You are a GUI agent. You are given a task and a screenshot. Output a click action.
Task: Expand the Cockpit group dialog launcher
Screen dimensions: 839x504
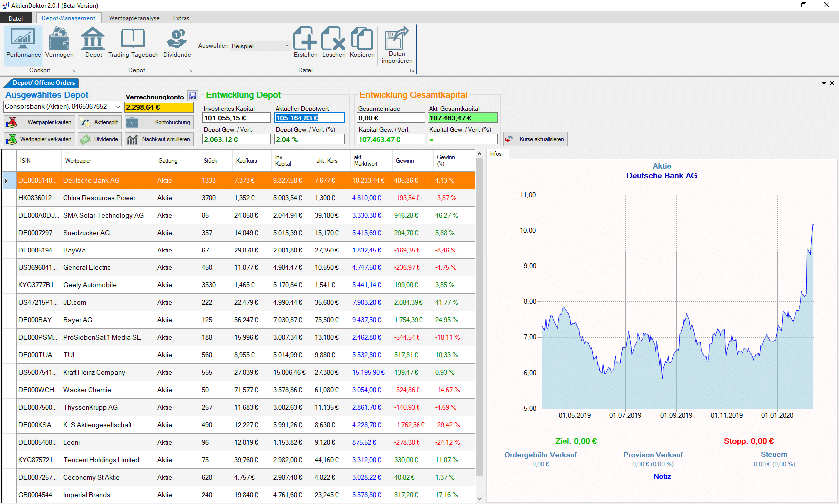[x=74, y=71]
